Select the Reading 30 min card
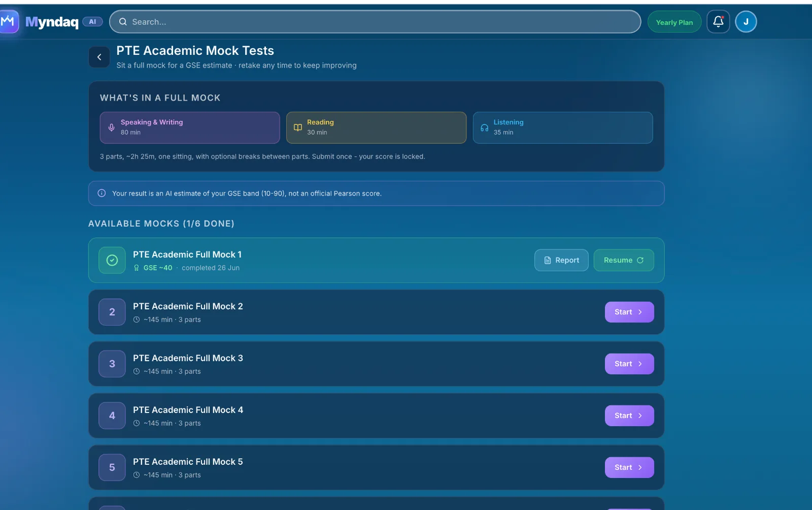812x510 pixels. point(376,127)
